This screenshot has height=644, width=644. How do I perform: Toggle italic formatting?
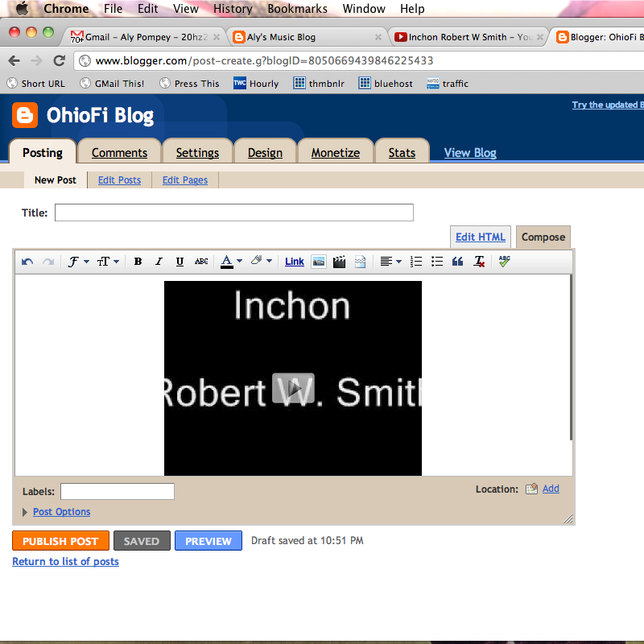tap(159, 262)
